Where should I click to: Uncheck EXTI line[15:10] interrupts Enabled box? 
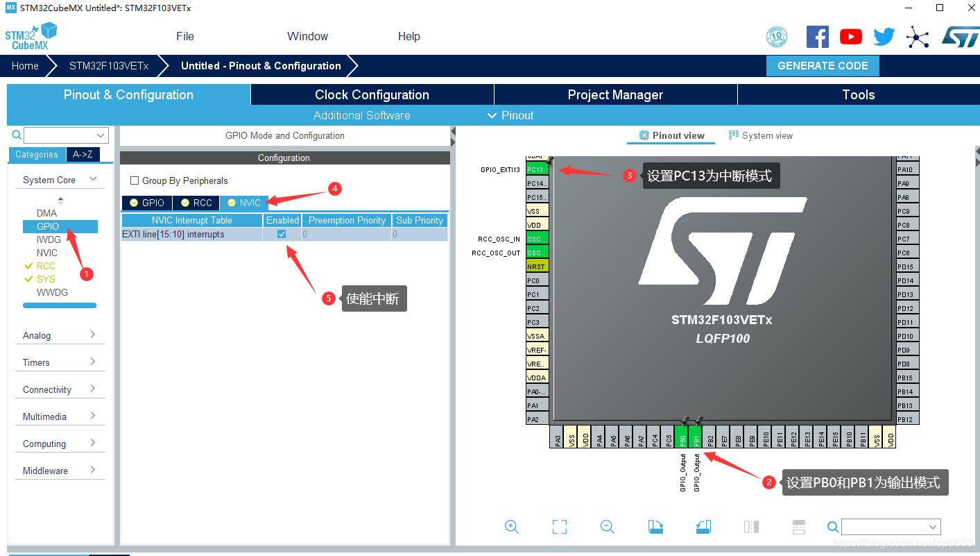pos(282,235)
